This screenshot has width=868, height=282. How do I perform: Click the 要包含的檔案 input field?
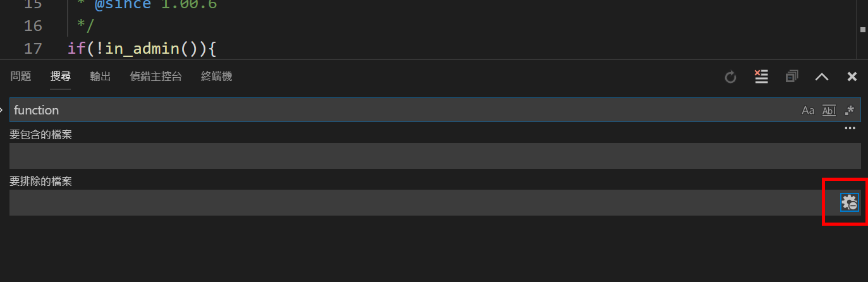click(435, 156)
